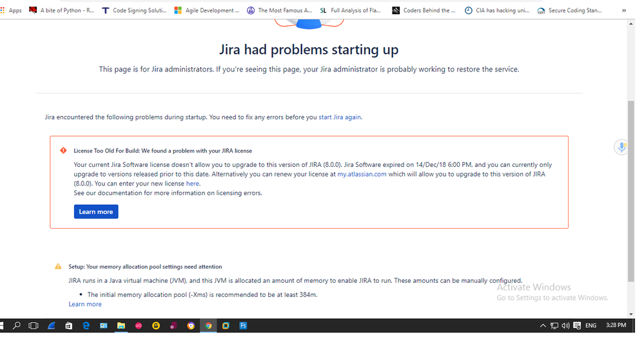
Task: Open network status tray icon
Action: click(554, 325)
